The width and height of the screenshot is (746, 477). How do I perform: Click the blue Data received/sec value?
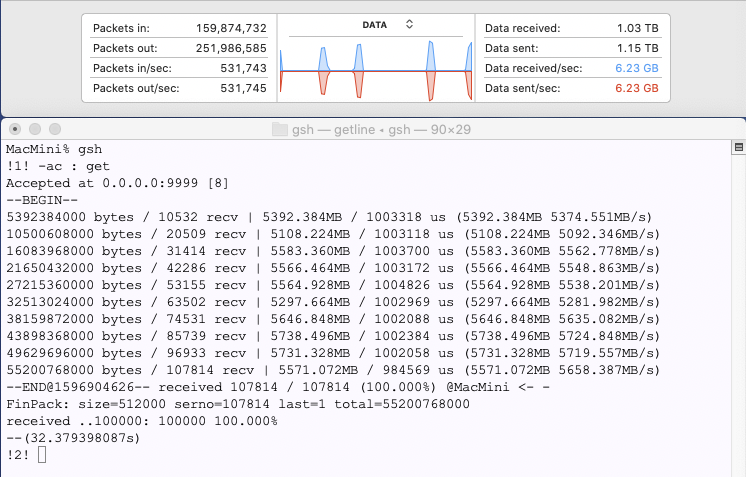click(636, 68)
